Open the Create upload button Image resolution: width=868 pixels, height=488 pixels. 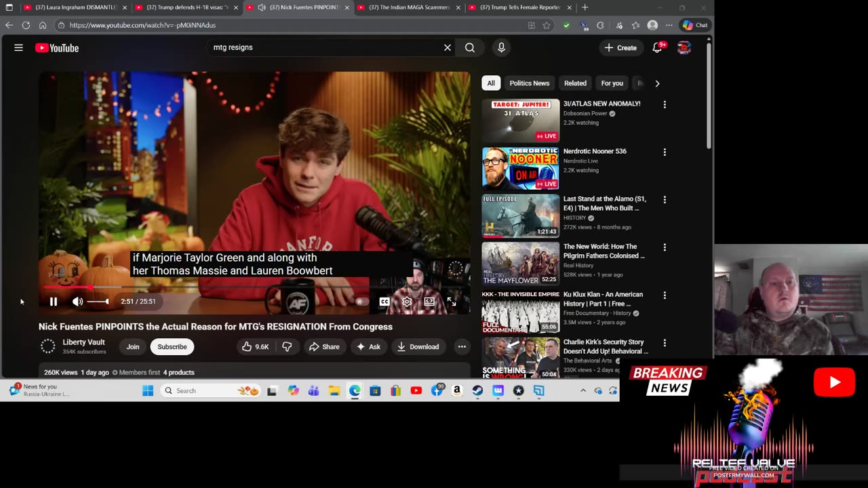[620, 48]
